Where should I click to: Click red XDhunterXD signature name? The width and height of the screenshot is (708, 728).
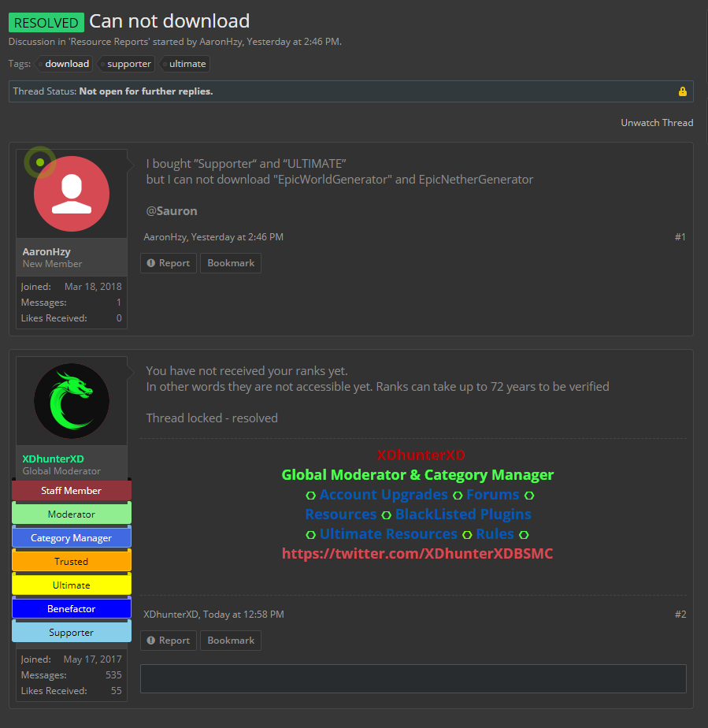point(421,455)
